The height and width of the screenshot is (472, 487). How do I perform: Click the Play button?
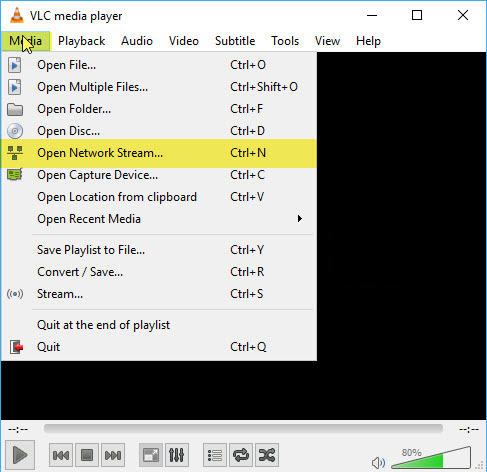20,455
